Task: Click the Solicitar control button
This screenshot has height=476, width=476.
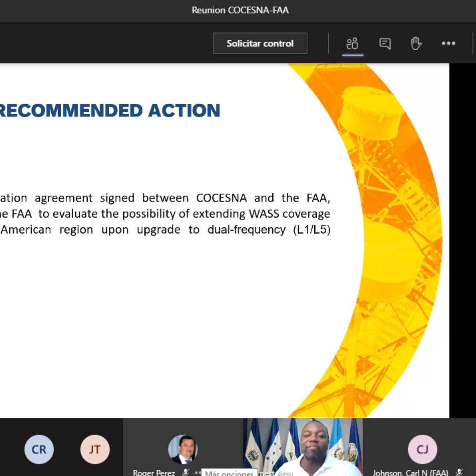Action: pos(260,43)
